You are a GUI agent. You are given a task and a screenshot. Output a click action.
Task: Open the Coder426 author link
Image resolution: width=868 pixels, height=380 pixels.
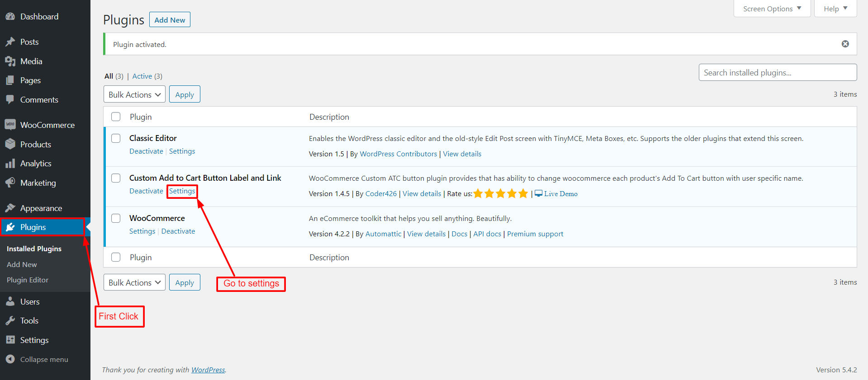pos(381,194)
